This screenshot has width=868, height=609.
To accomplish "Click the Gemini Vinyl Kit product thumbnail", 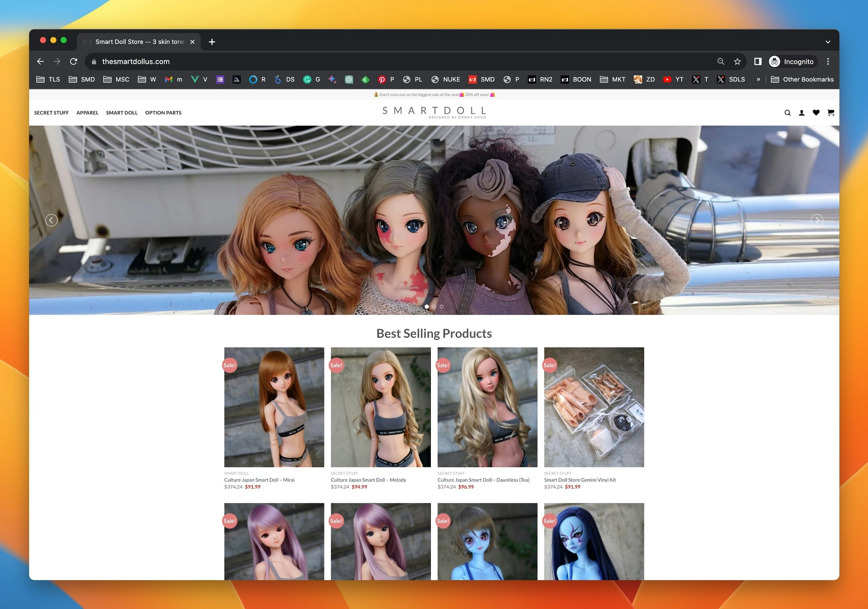I will pos(594,407).
